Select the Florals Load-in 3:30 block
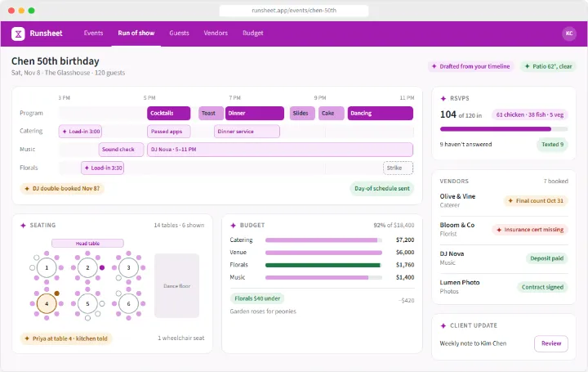This screenshot has height=372, width=588. 102,168
